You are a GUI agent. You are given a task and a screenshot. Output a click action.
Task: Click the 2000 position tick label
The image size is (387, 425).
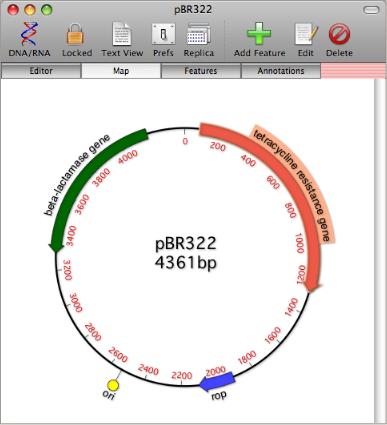tap(215, 371)
